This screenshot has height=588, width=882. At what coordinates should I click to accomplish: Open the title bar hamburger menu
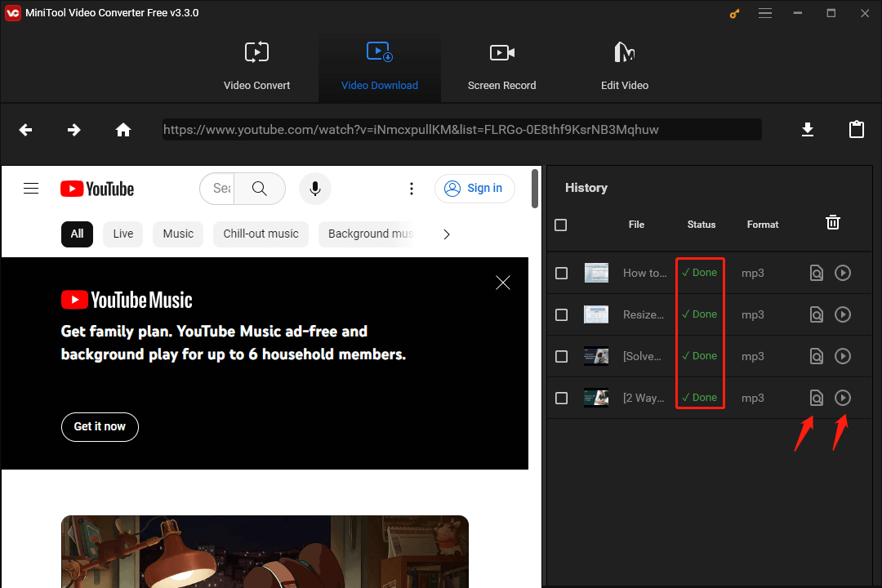point(765,13)
